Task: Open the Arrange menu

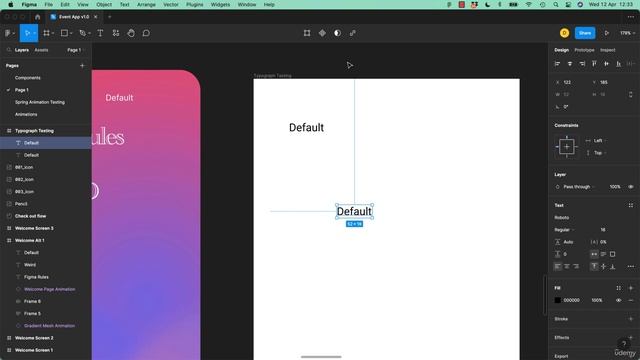Action: (146, 4)
